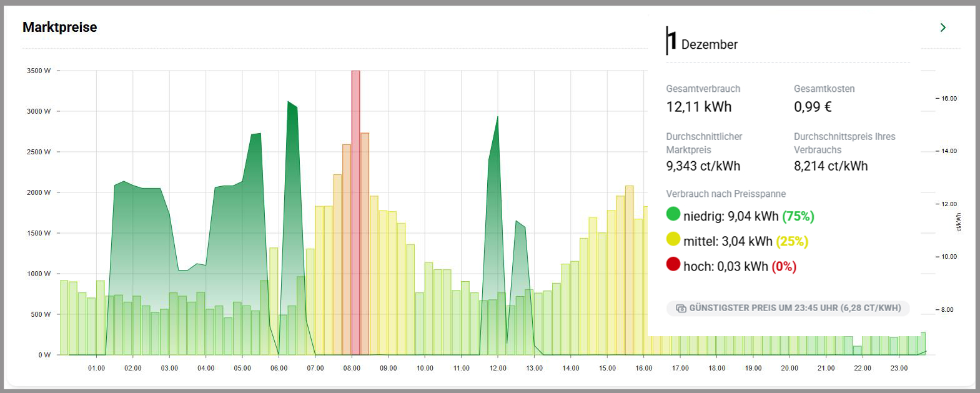Click the 8,214 ct/kWh consumption price value
The image size is (980, 393).
point(830,166)
